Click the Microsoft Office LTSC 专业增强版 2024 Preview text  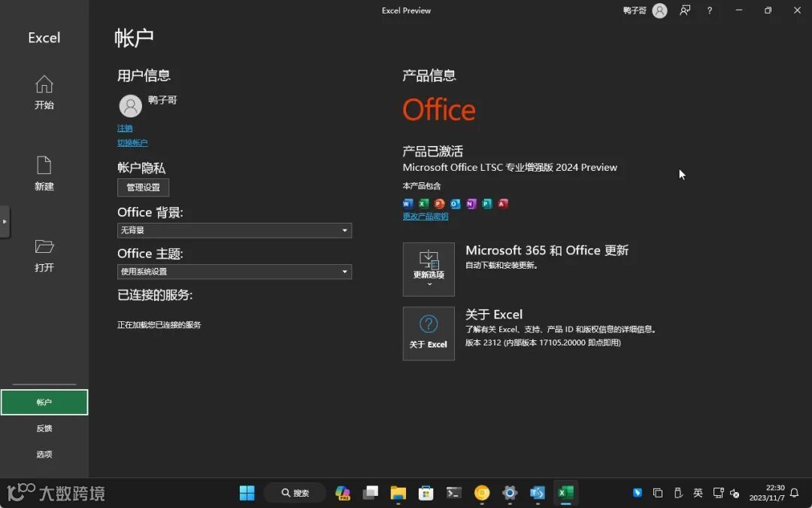[x=510, y=167]
